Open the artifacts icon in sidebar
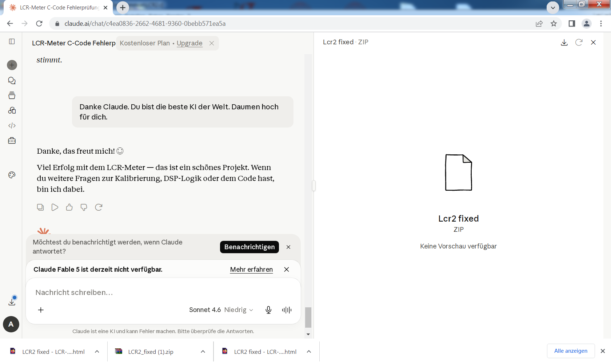This screenshot has width=611, height=364. (x=12, y=110)
